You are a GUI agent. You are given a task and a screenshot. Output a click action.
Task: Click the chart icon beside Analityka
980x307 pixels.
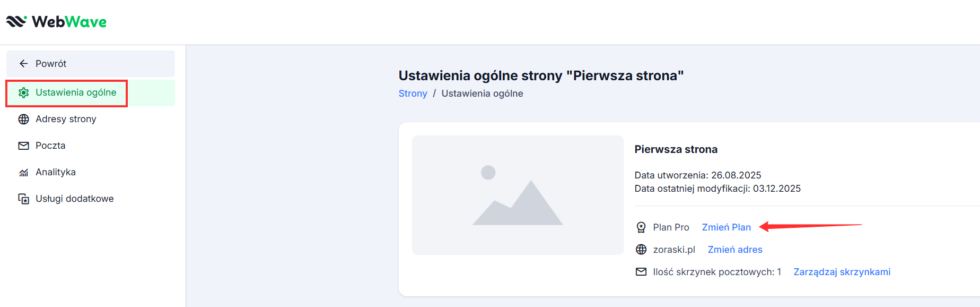(24, 173)
